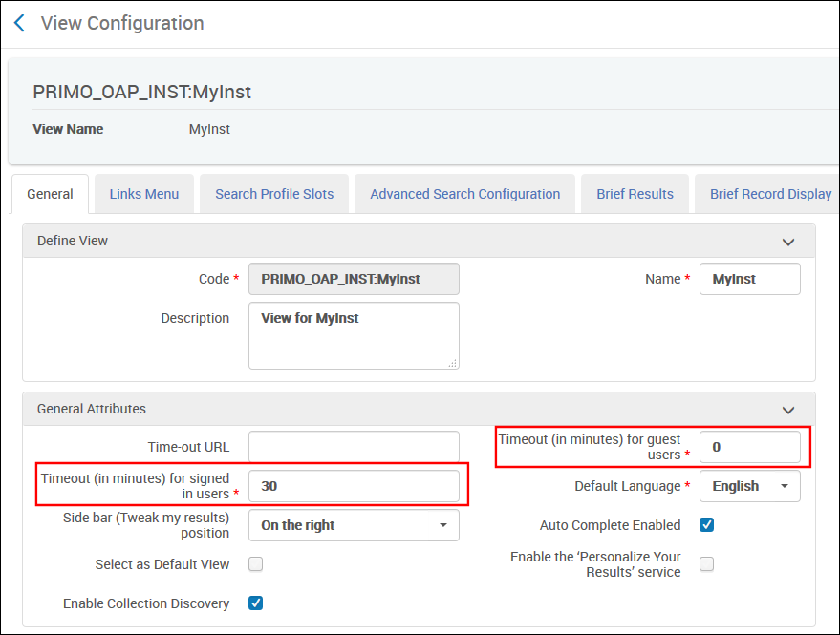
Task: Open the Brief Record Display tab
Action: click(x=769, y=194)
